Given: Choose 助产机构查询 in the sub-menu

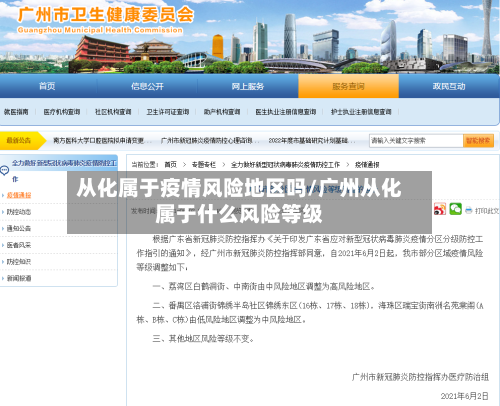Looking at the screenshot, I should point(222,112).
